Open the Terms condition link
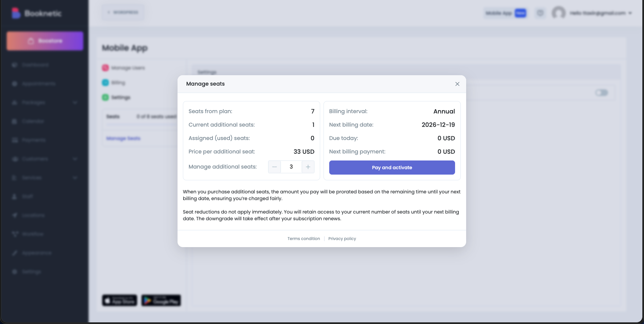This screenshot has width=644, height=324. tap(303, 239)
